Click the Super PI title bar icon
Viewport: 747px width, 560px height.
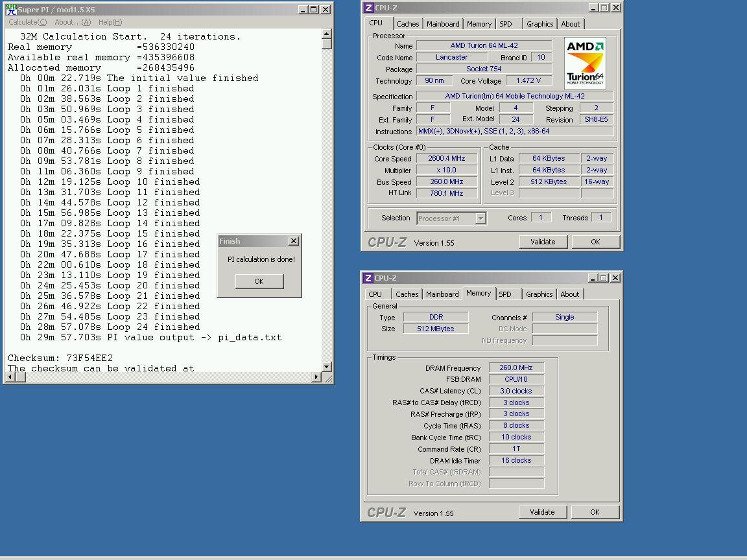pos(11,10)
